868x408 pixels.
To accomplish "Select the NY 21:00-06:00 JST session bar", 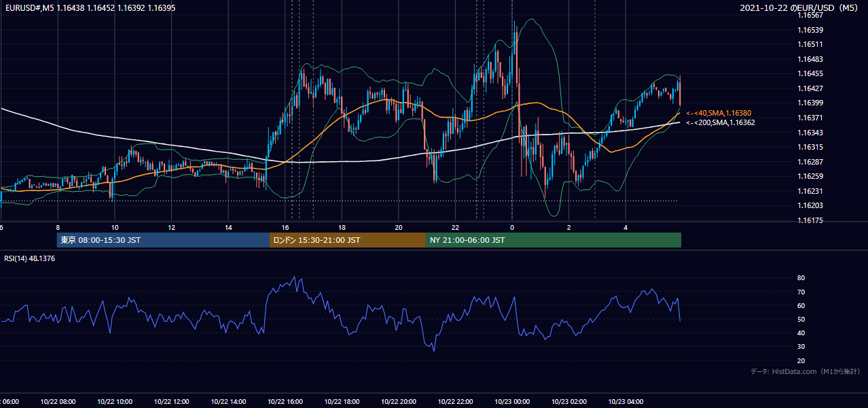I will coord(554,240).
